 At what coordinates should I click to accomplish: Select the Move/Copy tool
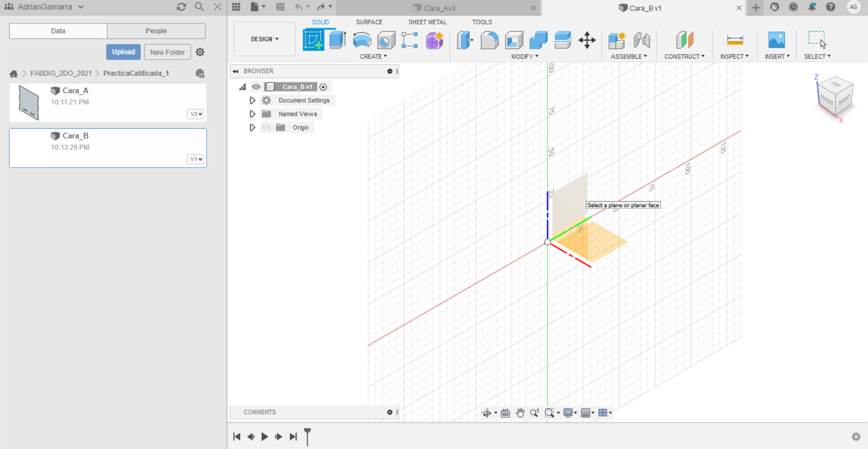[x=587, y=40]
